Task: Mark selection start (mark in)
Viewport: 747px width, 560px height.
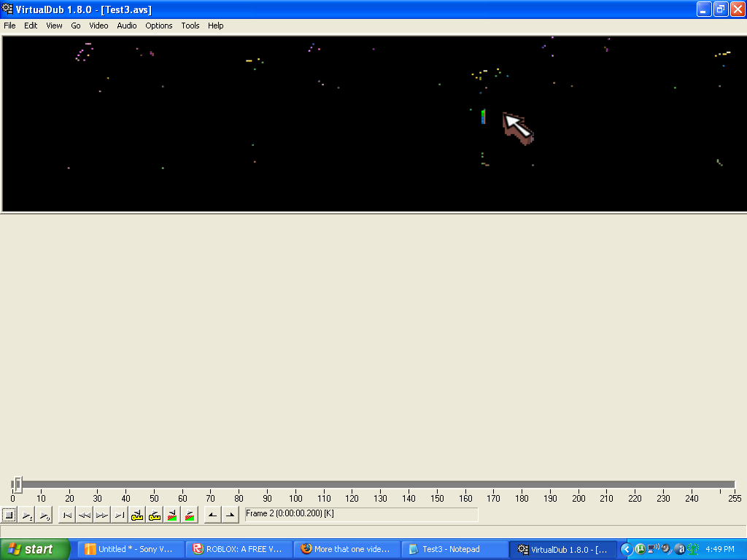Action: [213, 515]
